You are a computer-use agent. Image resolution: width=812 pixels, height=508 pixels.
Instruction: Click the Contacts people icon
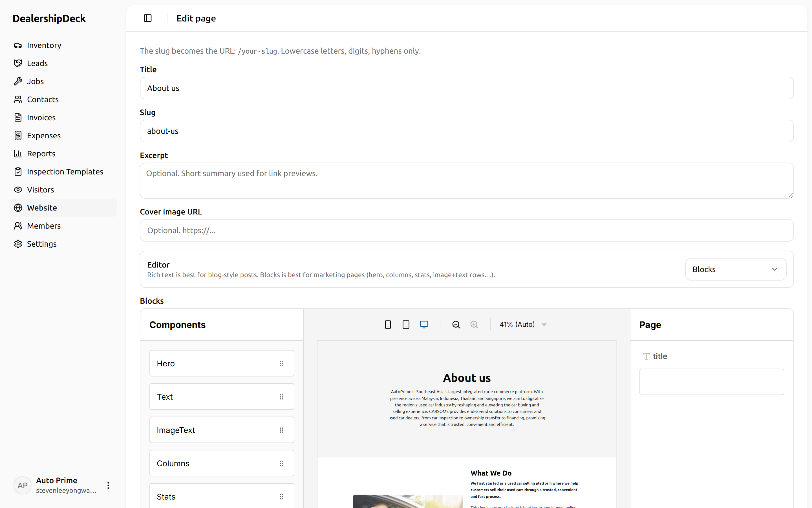[x=18, y=99]
